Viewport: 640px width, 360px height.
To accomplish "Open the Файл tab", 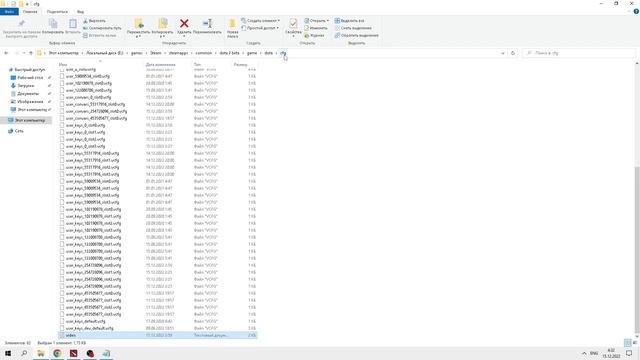I will 9,12.
